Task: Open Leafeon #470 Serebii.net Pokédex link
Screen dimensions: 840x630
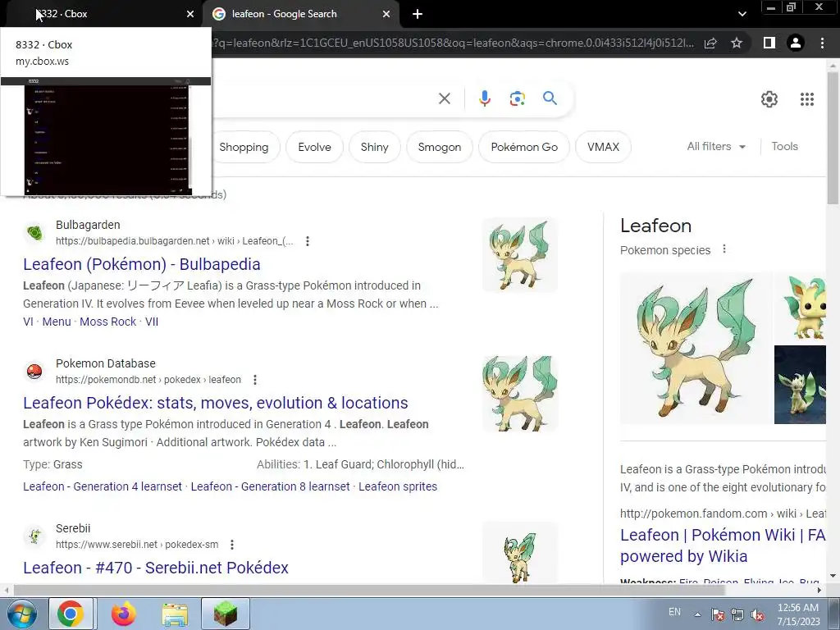Action: pyautogui.click(x=156, y=568)
